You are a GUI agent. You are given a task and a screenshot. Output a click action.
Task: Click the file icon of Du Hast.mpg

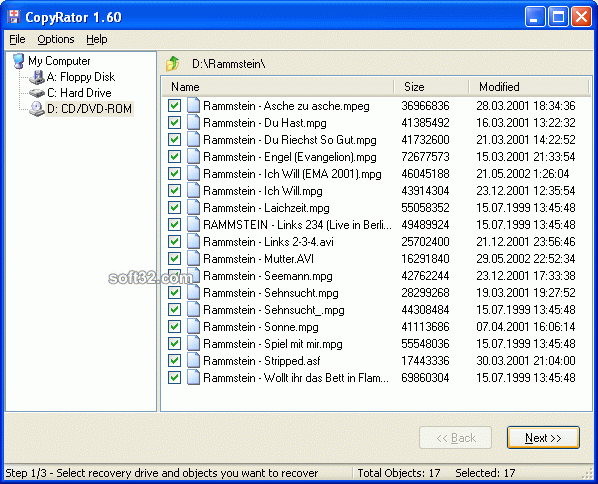[193, 122]
